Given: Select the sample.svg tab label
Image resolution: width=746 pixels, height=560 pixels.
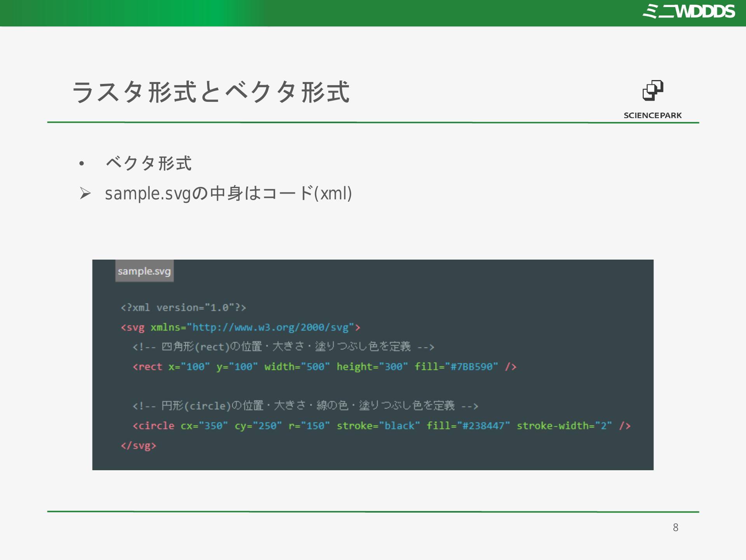Looking at the screenshot, I should point(144,271).
